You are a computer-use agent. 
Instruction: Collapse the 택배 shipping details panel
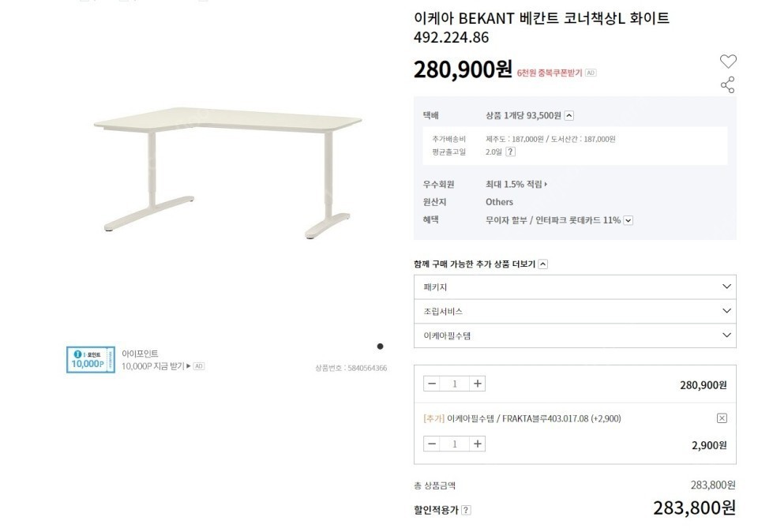point(568,114)
